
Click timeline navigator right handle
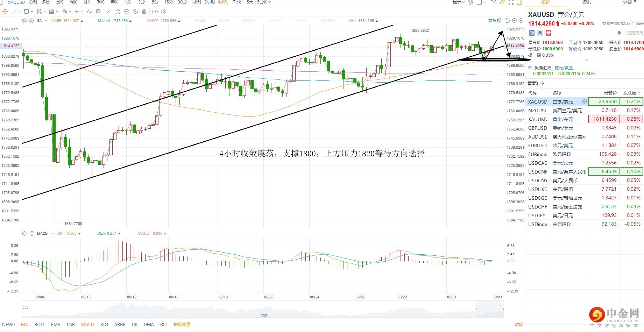[503, 309]
